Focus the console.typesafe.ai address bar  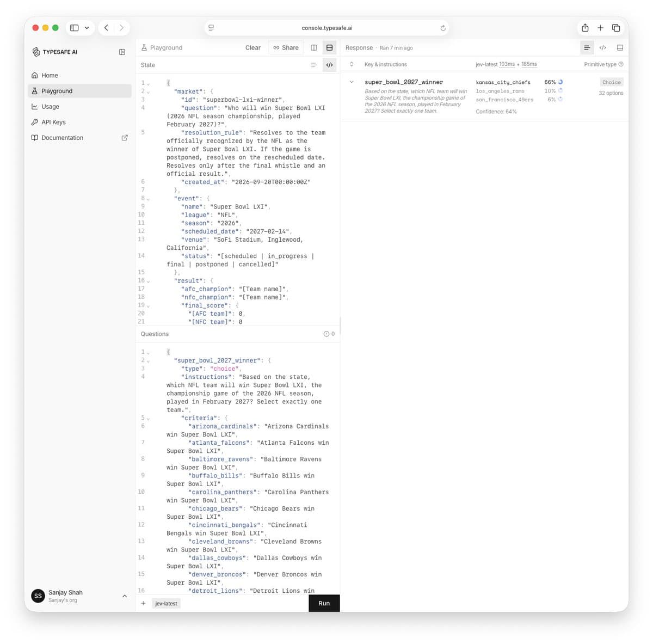coord(326,28)
